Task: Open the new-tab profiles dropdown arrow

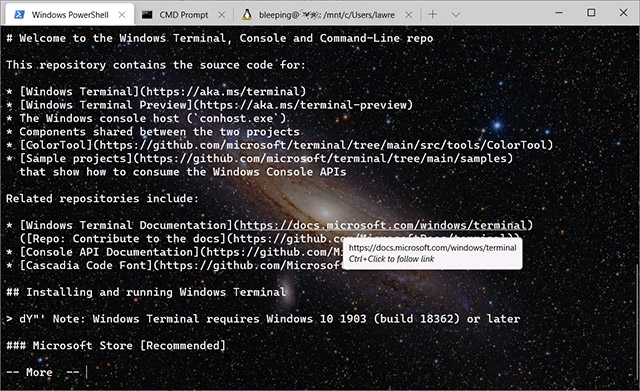Action: pyautogui.click(x=456, y=15)
